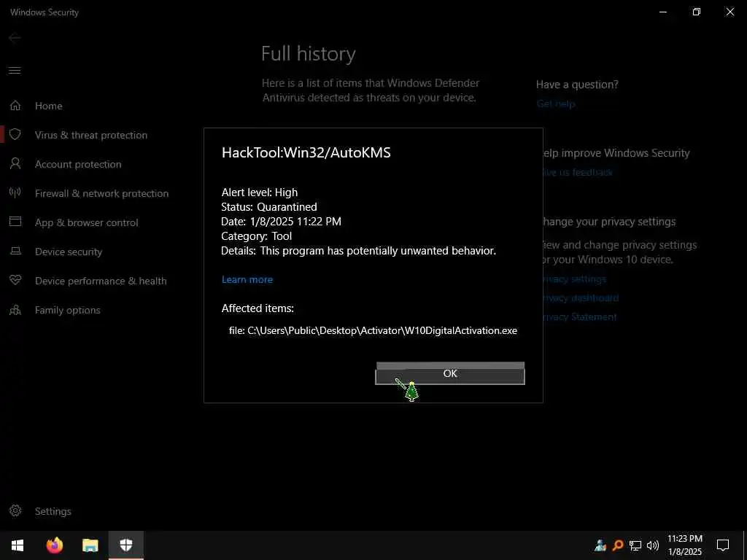
Task: Click the Date: 1/8/2025 11:22 PM line
Action: tap(281, 222)
